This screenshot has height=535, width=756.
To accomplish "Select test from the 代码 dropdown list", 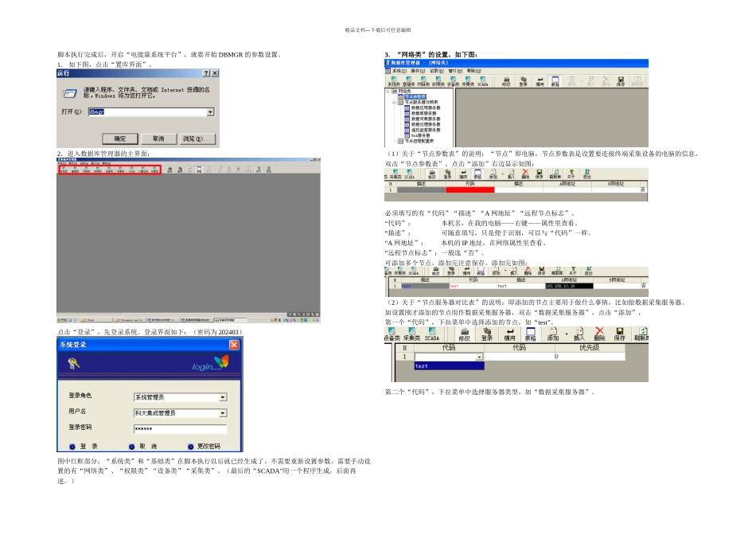I will click(449, 366).
